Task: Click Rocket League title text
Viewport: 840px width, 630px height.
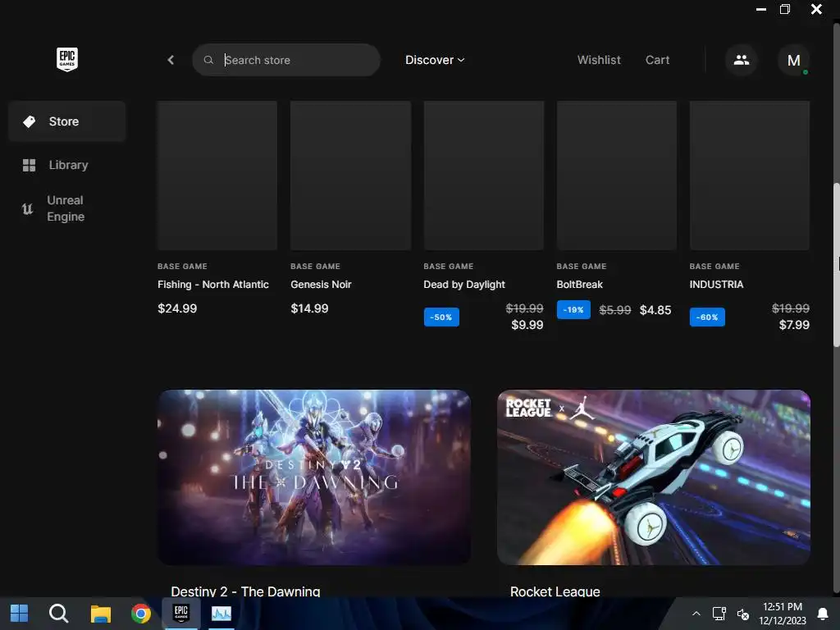Action: [555, 591]
